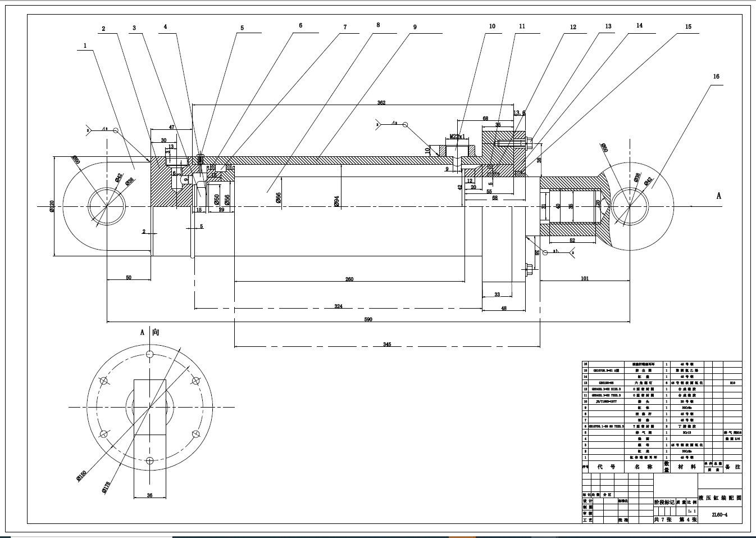Viewport: 756px width, 538px height.
Task: Select the 260 stroke dimension text
Action: click(349, 279)
